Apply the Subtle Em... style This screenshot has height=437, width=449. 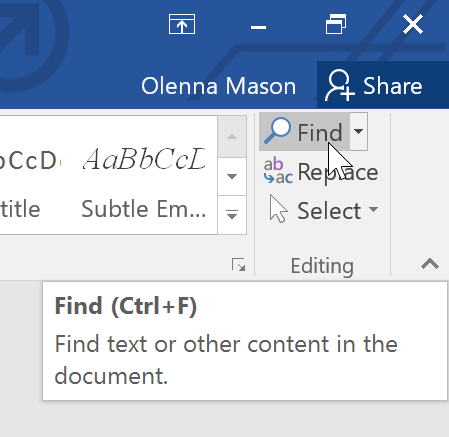coord(144,182)
